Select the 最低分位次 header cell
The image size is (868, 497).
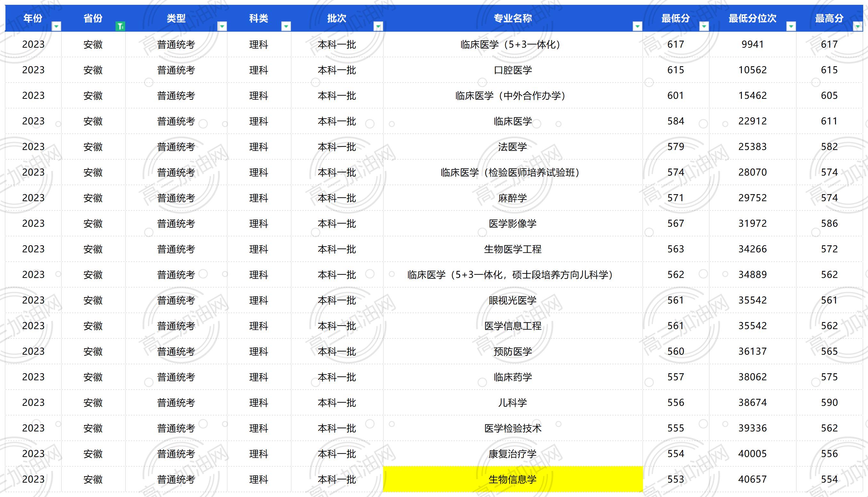pyautogui.click(x=752, y=18)
